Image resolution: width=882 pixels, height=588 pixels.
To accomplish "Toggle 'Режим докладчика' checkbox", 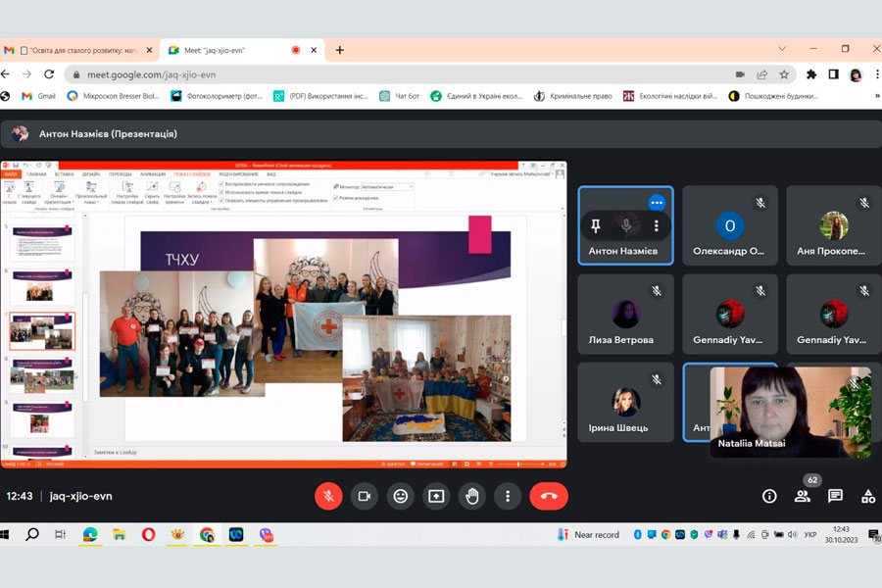I will pyautogui.click(x=336, y=198).
